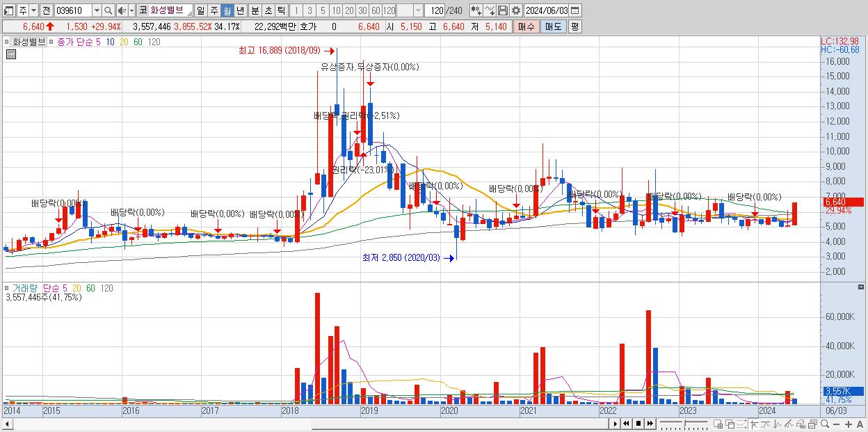
Task: Click the 매수 buy button
Action: 527,26
